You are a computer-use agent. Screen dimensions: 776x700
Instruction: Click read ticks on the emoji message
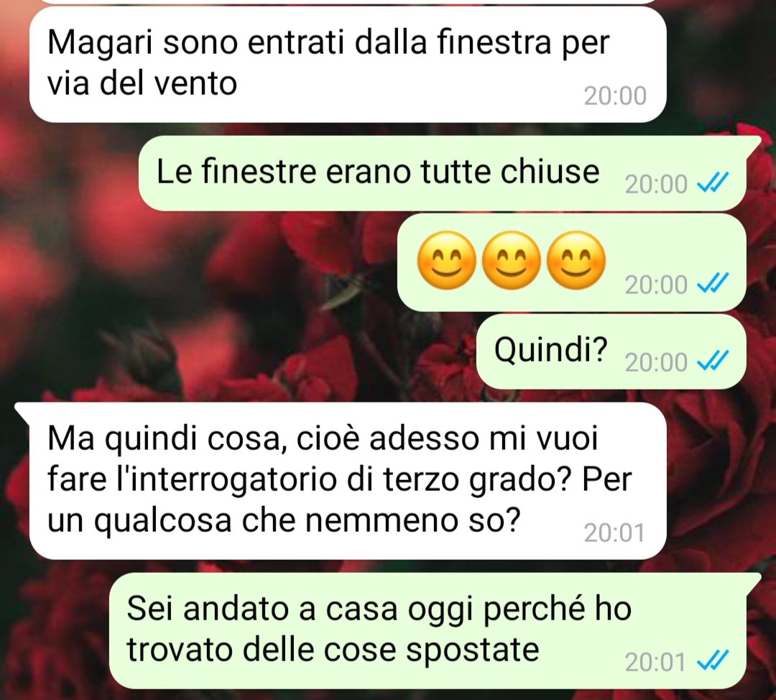[713, 284]
